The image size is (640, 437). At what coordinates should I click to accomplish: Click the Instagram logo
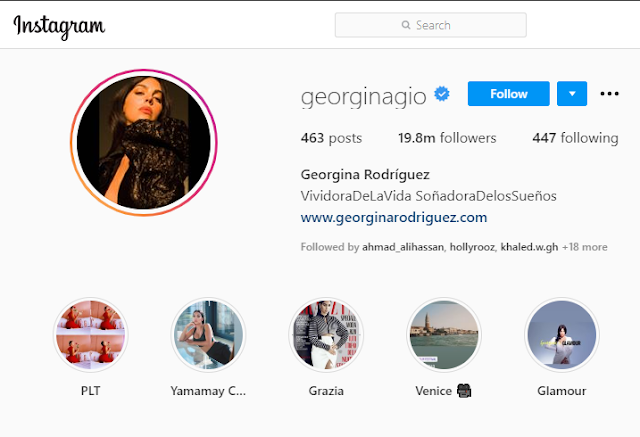point(59,27)
